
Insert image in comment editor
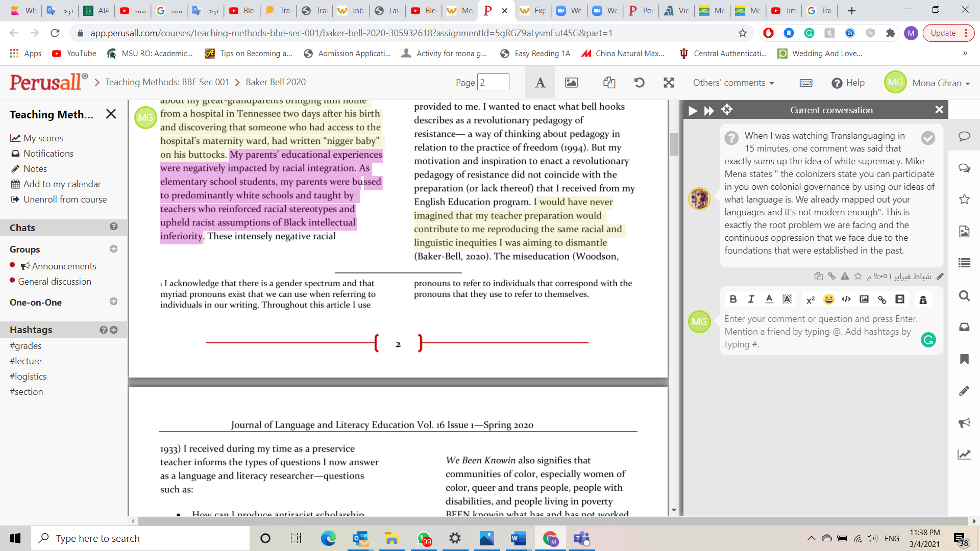[x=864, y=299]
